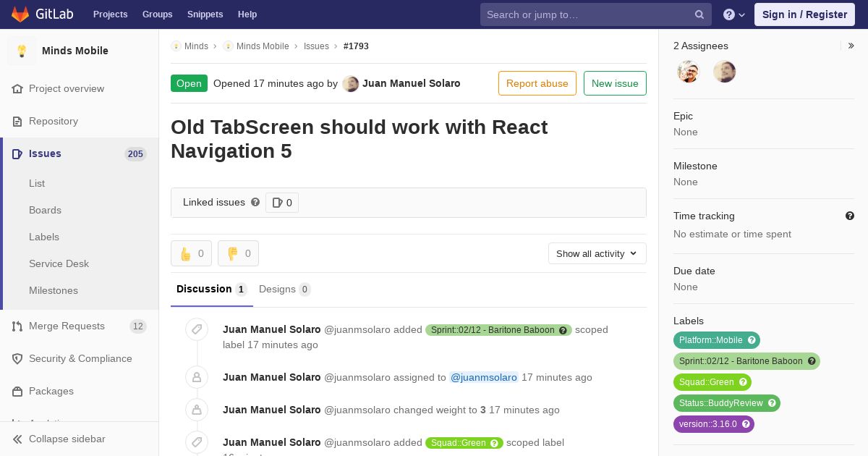Image resolution: width=868 pixels, height=456 pixels.
Task: Open the Service Desk sidebar link
Action: [x=59, y=263]
